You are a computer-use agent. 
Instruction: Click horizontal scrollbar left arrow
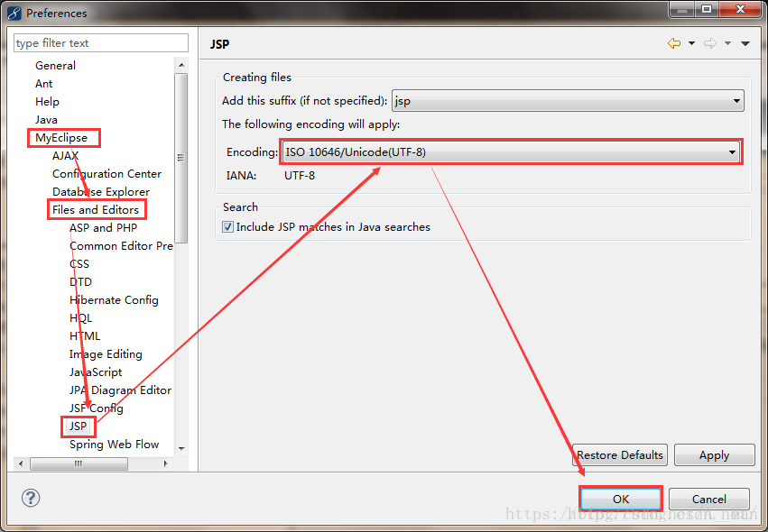pyautogui.click(x=21, y=463)
